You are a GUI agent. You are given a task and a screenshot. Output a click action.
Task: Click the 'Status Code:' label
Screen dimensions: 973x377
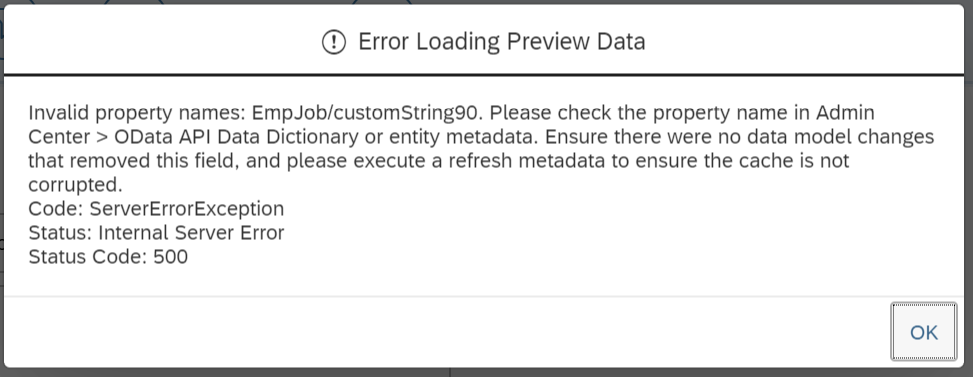pos(88,257)
